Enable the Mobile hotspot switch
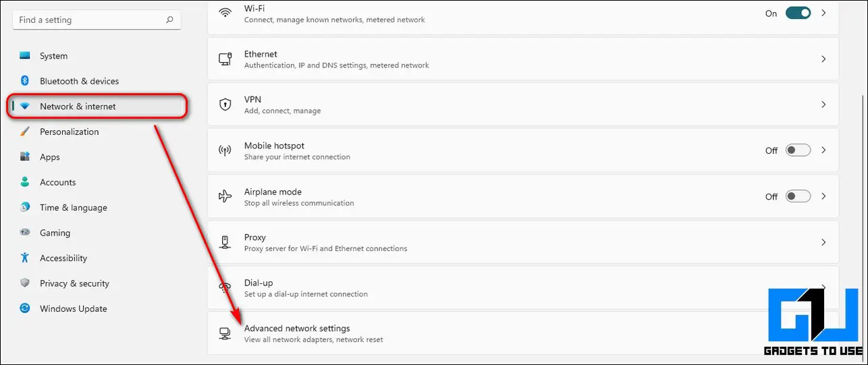The height and width of the screenshot is (365, 868). pos(798,150)
